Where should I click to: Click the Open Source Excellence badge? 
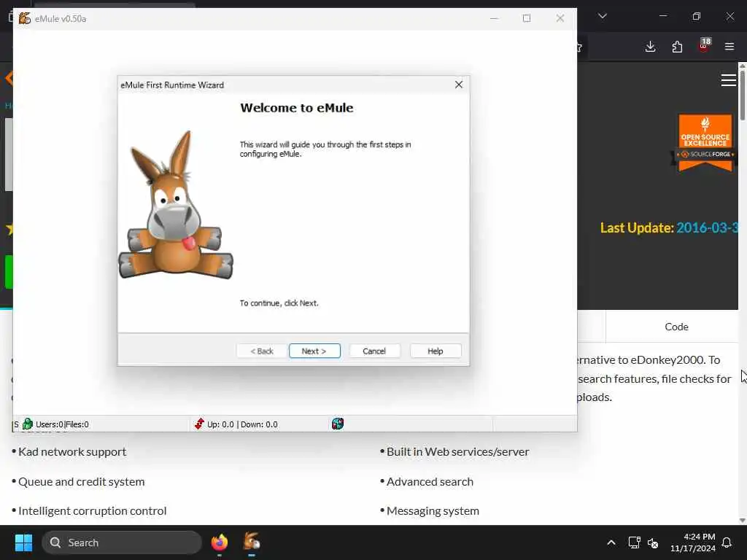pos(705,142)
